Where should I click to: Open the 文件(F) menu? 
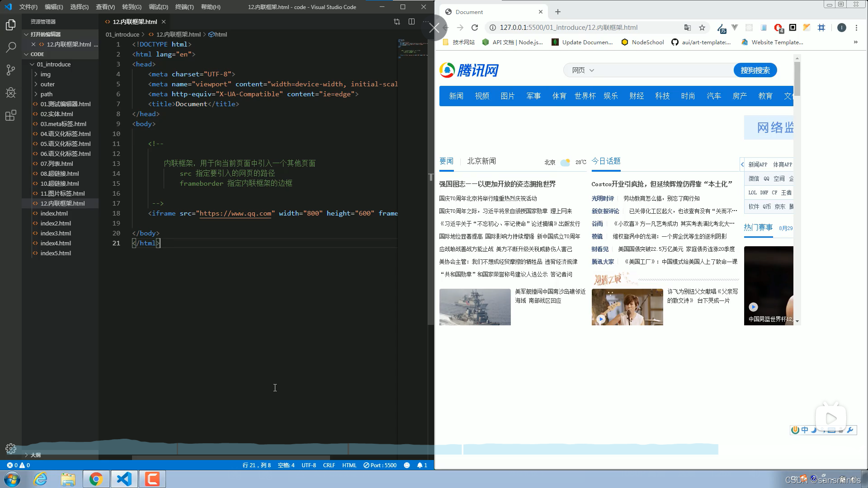click(28, 7)
